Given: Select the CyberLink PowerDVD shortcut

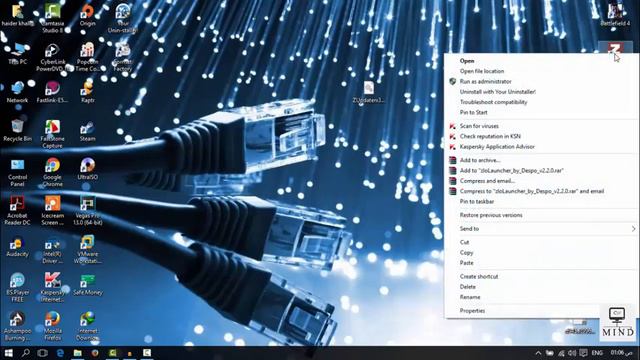Looking at the screenshot, I should [53, 57].
